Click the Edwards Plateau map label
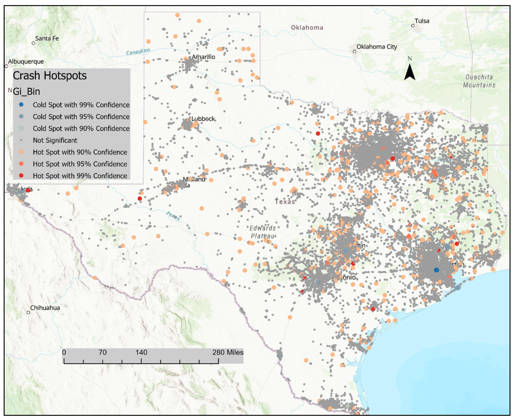The height and width of the screenshot is (420, 515). [263, 232]
